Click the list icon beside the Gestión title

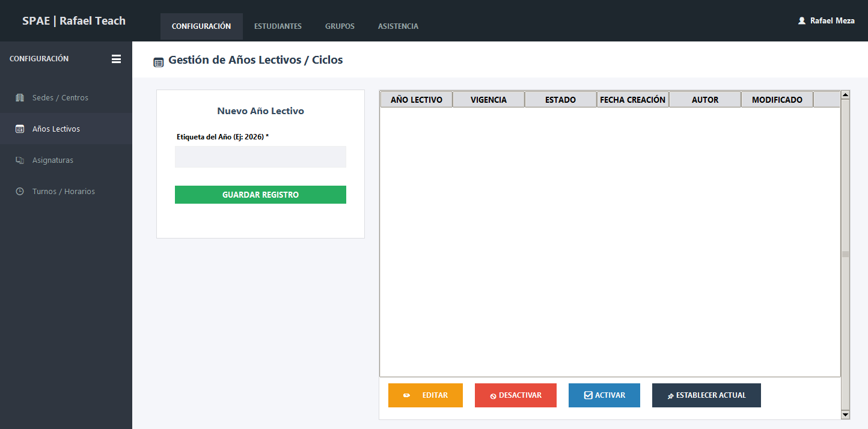coord(159,62)
